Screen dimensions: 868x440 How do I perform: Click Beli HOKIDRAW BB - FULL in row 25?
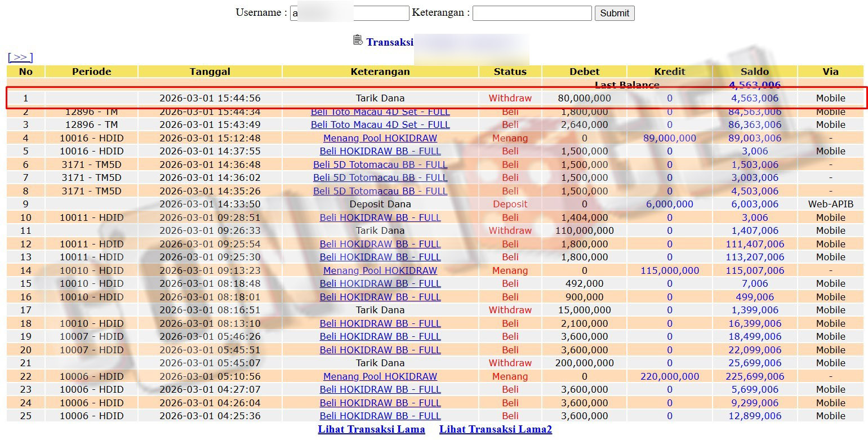[x=380, y=416]
